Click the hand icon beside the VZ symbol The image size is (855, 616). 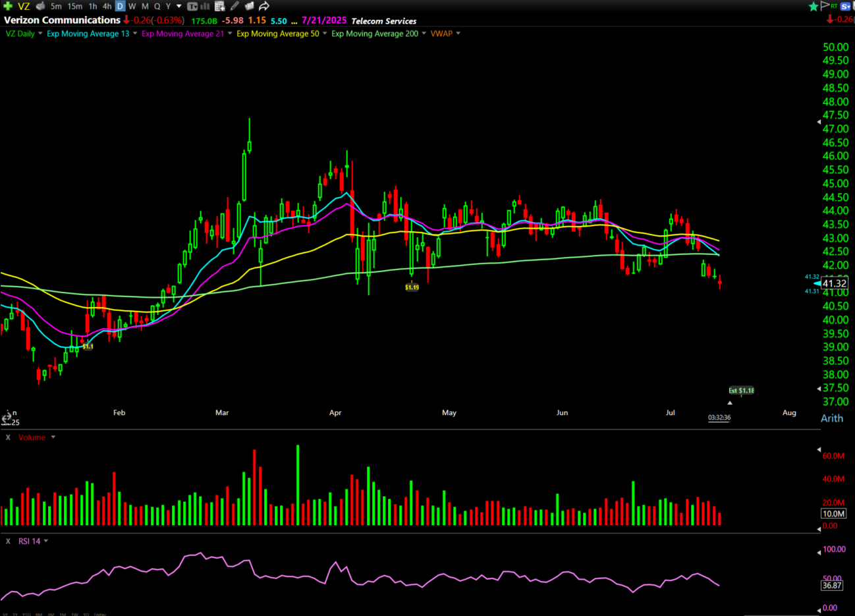click(x=41, y=6)
